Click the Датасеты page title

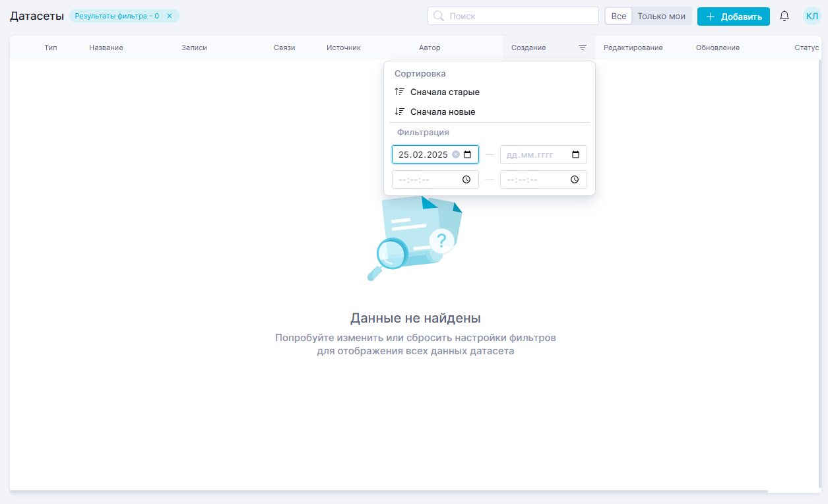coord(37,16)
